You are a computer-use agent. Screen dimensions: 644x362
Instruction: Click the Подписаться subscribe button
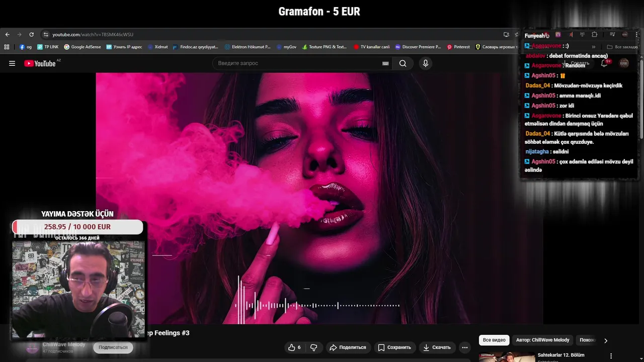tap(113, 347)
